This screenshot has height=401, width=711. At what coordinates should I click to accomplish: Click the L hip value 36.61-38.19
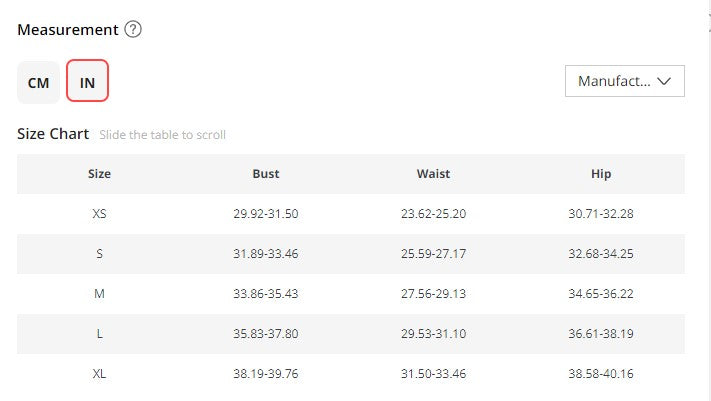[601, 333]
